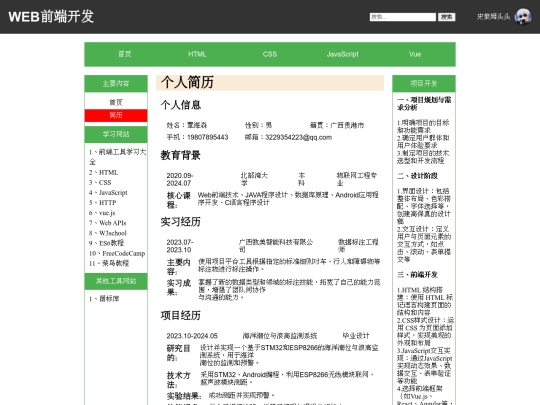This screenshot has height=405, width=540.
Task: Open the CSS navigation tab
Action: tap(270, 54)
